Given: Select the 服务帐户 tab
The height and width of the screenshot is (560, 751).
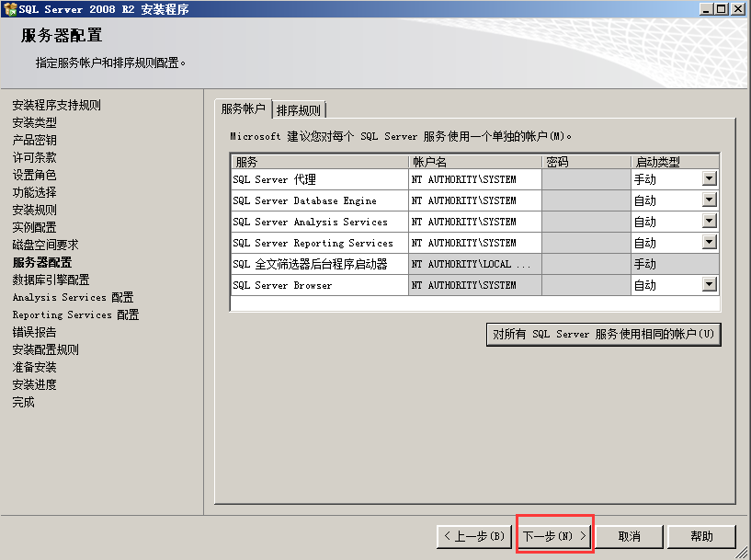Looking at the screenshot, I should coord(244,109).
